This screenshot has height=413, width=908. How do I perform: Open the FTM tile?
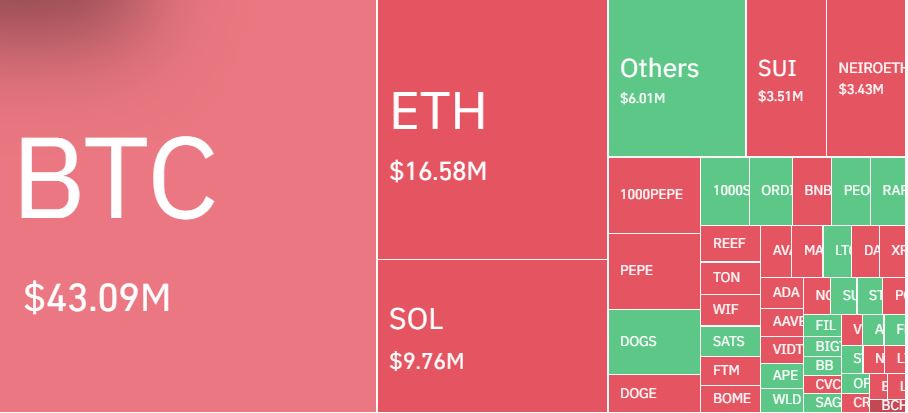[730, 371]
